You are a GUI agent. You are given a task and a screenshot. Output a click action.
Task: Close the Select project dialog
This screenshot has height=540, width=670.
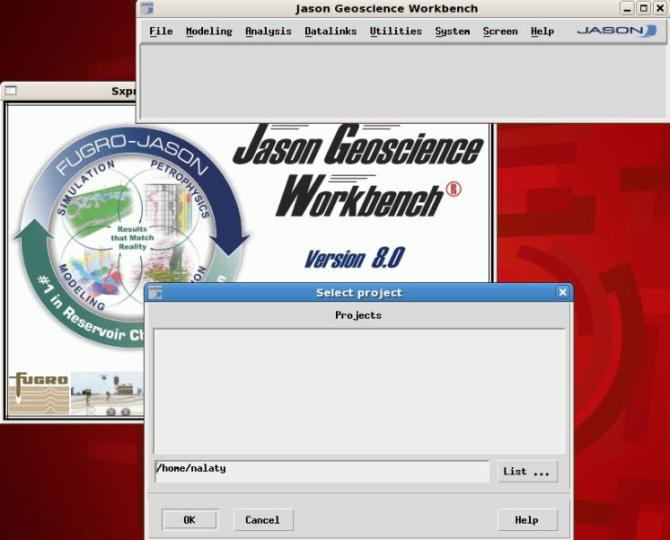point(562,292)
